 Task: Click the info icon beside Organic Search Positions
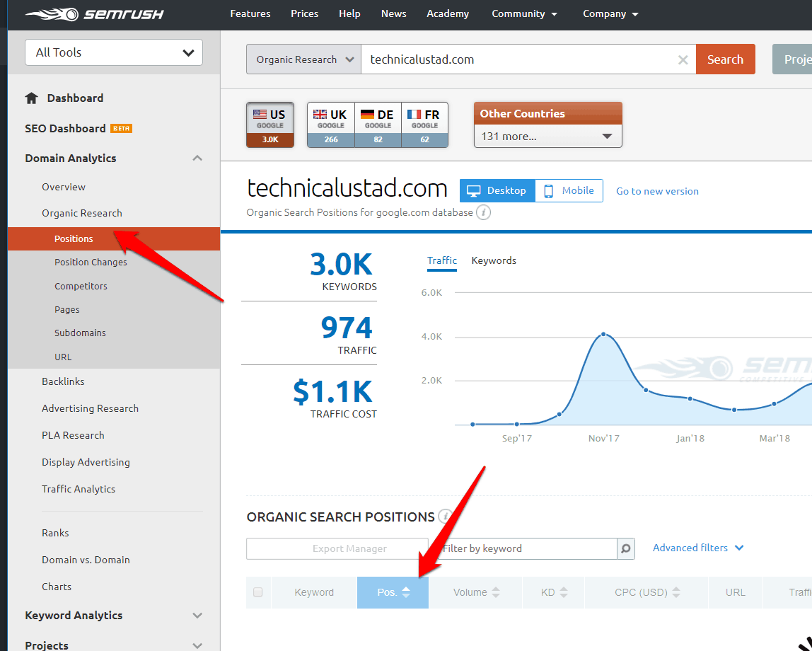pyautogui.click(x=444, y=517)
